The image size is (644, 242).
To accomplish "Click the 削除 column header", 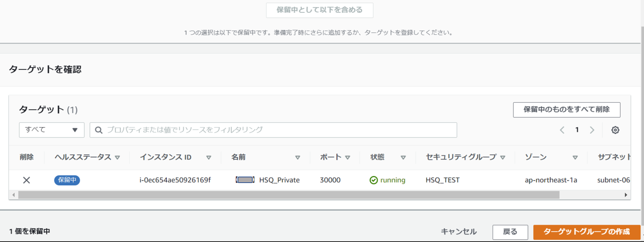I will (x=27, y=157).
